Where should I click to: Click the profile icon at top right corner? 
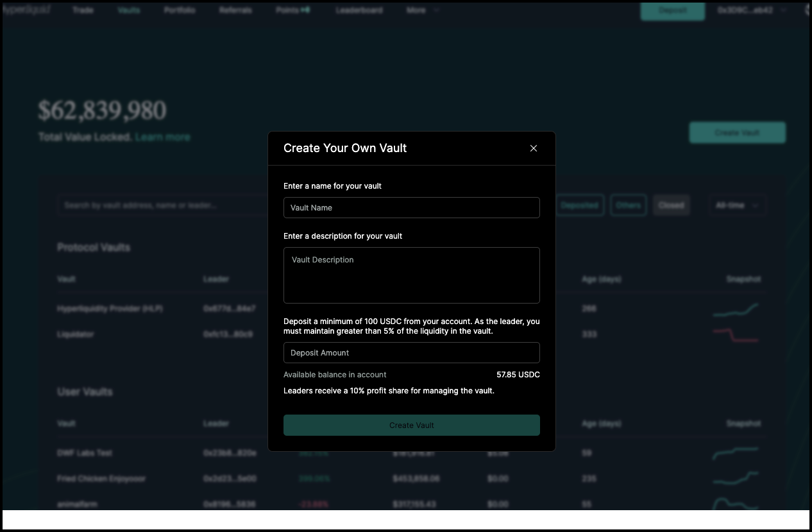(807, 10)
